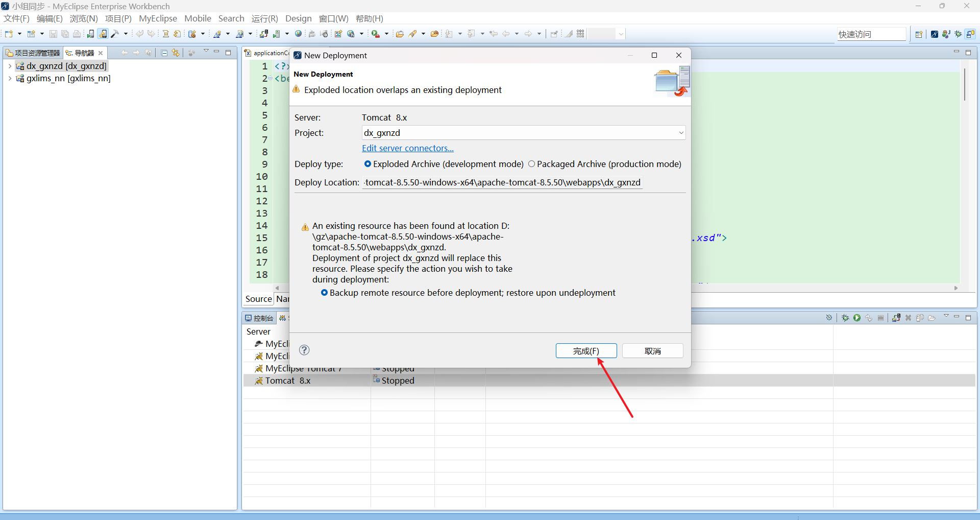The width and height of the screenshot is (980, 520).
Task: Open the Servers view menu triangle
Action: point(946,317)
